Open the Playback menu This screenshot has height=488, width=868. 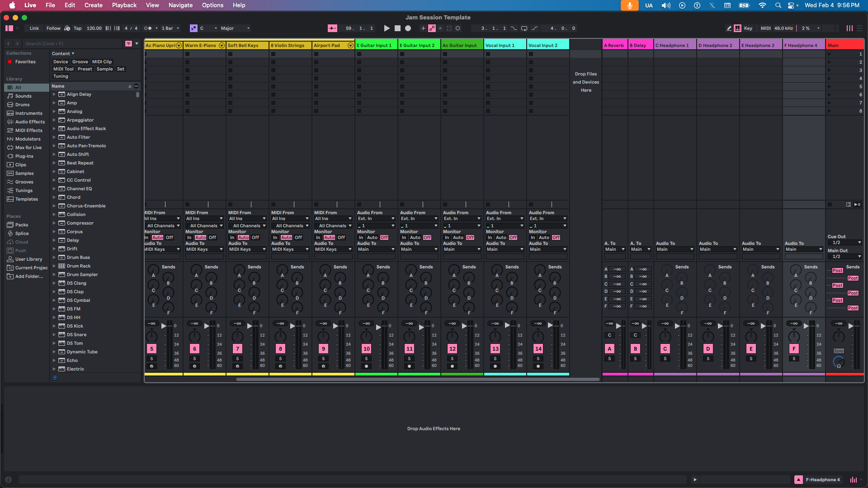point(124,5)
